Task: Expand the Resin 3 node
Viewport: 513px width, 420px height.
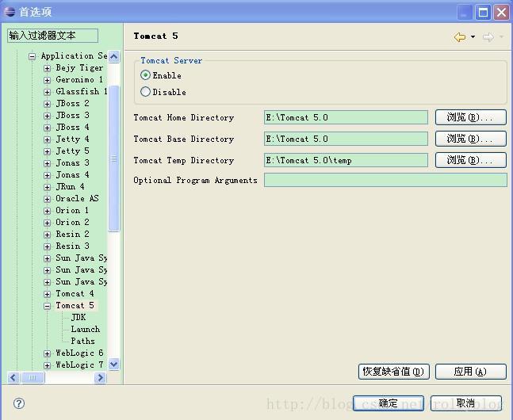Action: point(47,246)
